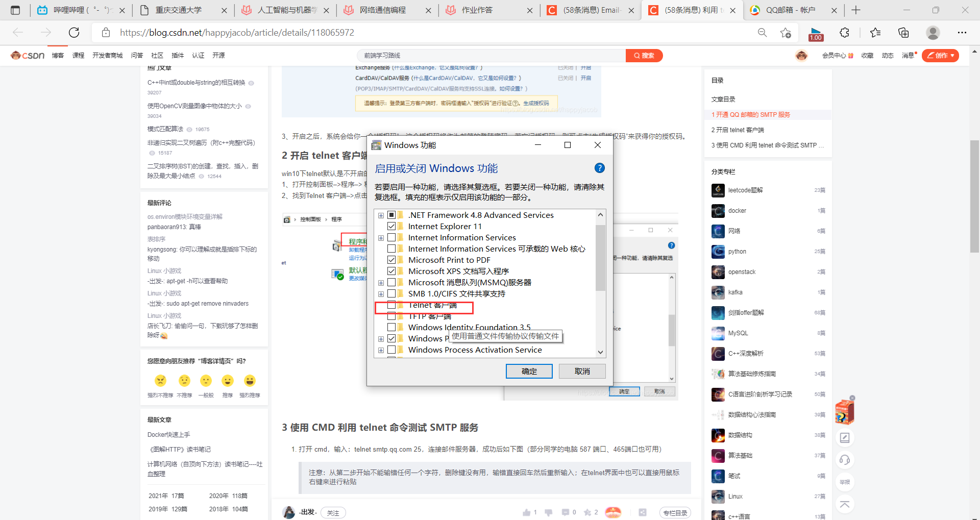Uncheck Microsoft Print to PDF
The width and height of the screenshot is (980, 520).
391,260
